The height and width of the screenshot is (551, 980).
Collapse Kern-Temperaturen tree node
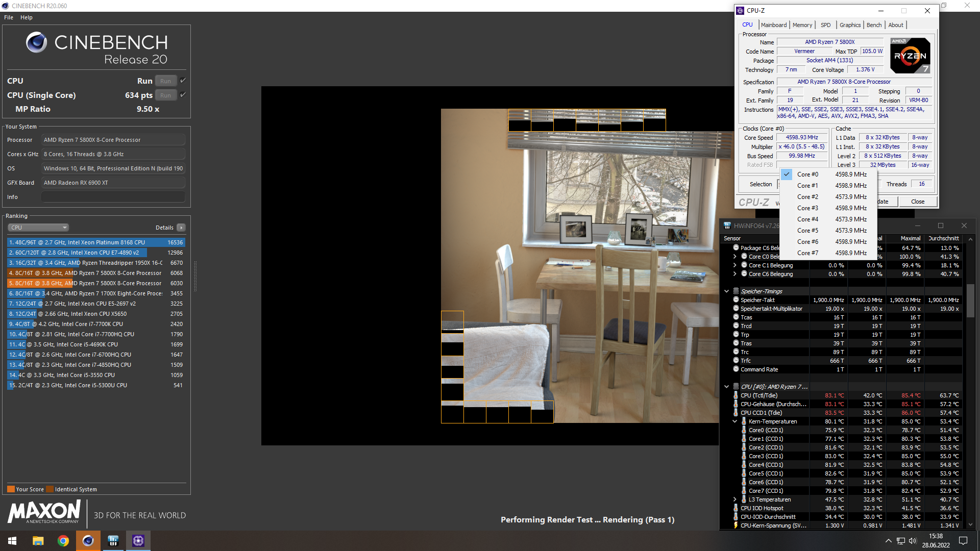click(x=735, y=421)
